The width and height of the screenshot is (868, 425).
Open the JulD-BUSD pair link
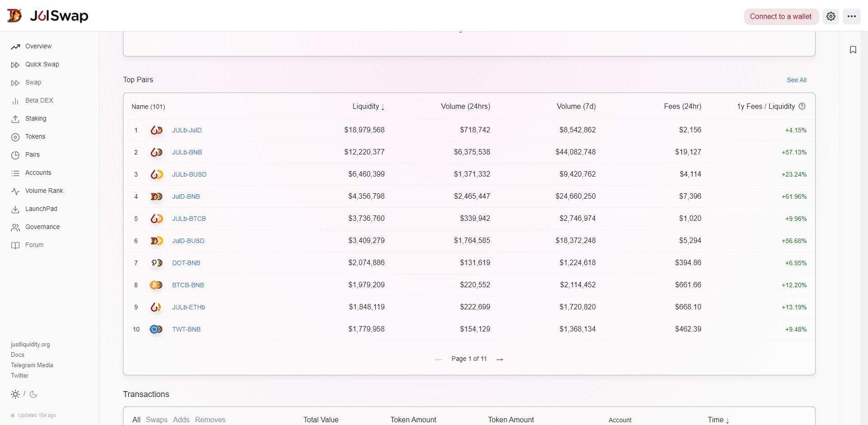(x=189, y=241)
